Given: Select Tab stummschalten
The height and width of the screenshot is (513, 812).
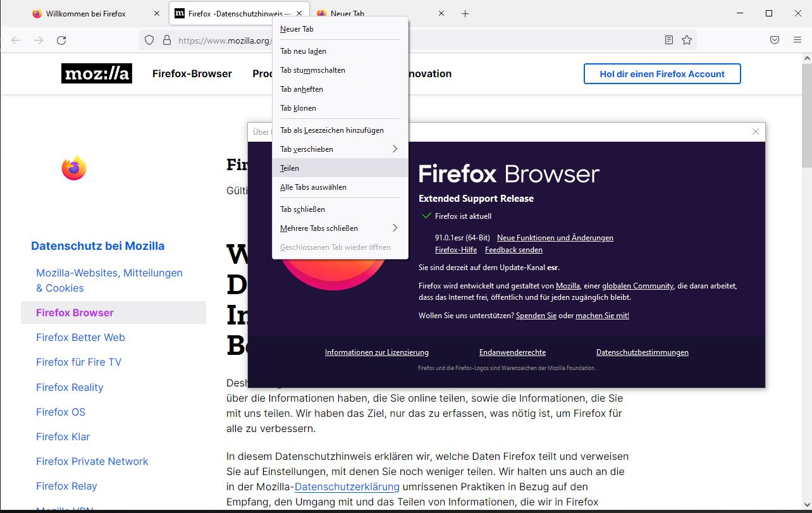Looking at the screenshot, I should pyautogui.click(x=340, y=70).
